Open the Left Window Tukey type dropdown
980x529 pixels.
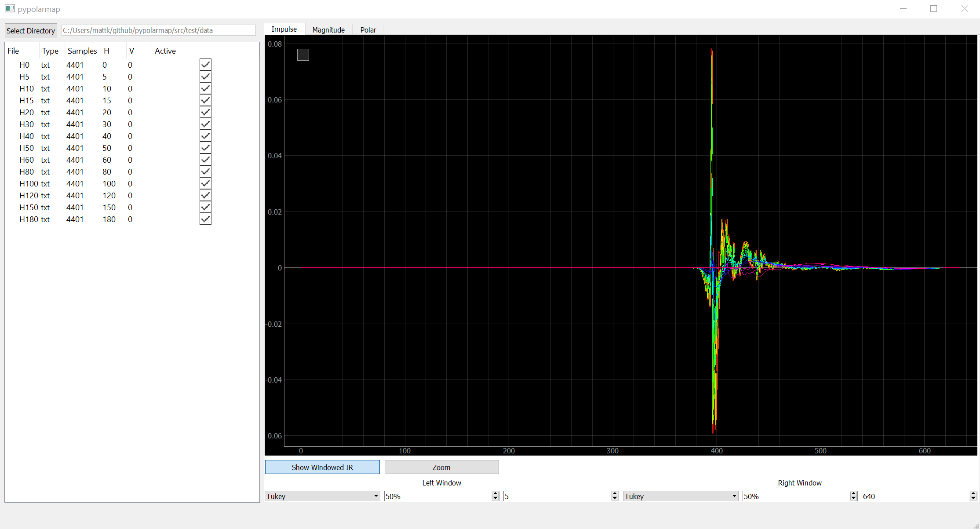[x=322, y=496]
